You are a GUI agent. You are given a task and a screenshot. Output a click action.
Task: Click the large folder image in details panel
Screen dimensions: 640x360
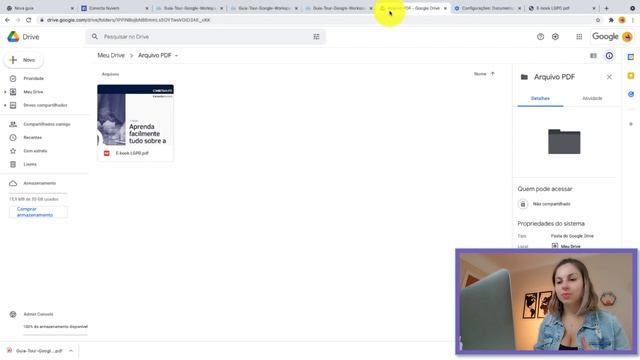point(564,142)
